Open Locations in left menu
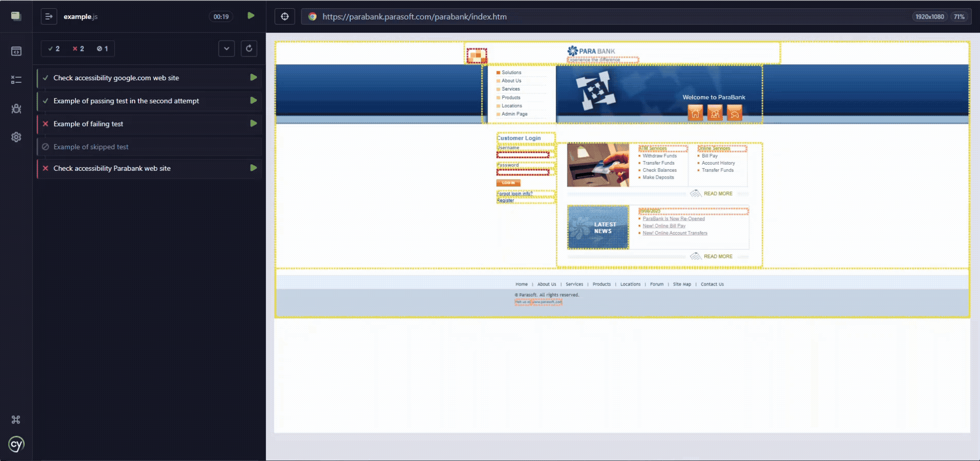 pos(512,105)
